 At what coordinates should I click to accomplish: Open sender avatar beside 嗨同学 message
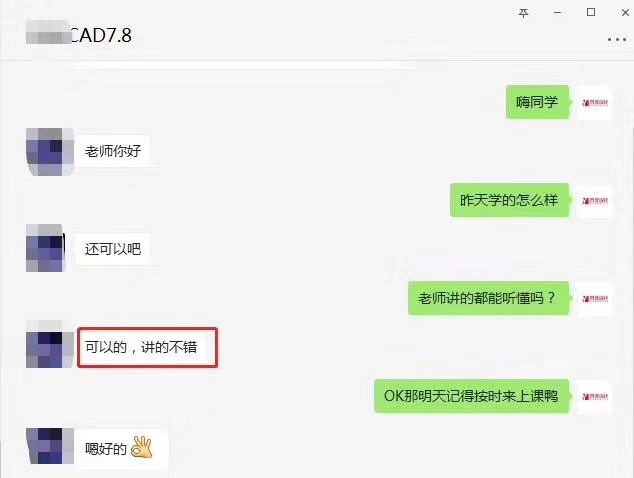594,102
